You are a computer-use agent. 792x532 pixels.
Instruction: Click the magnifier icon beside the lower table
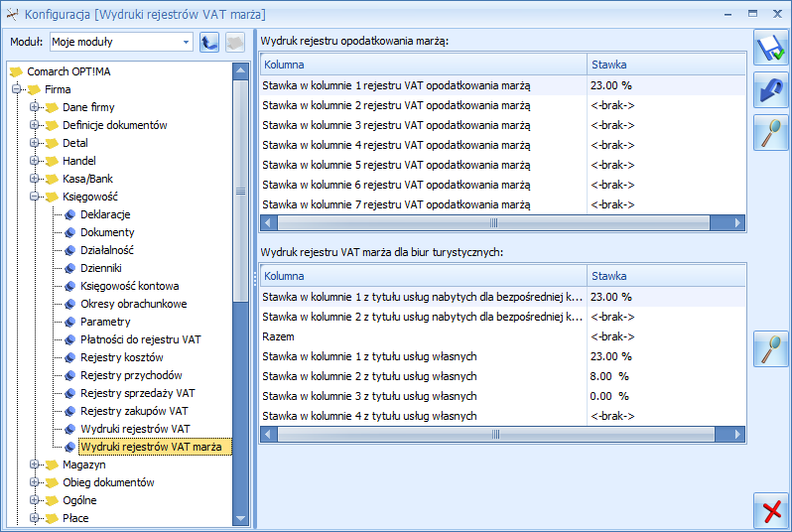point(771,348)
